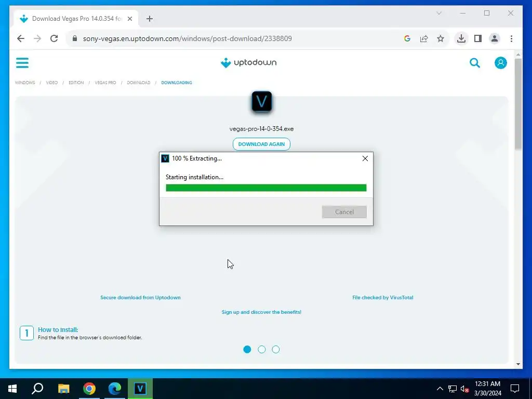Screen dimensions: 532x399
Task: Open muted volume tray icon
Action: (464, 389)
